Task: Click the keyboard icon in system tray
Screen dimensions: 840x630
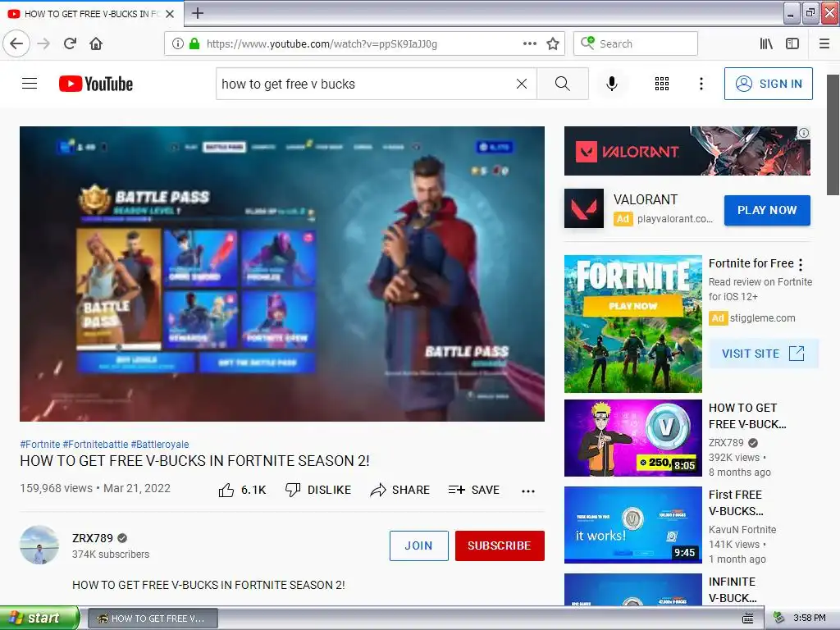Action: [748, 619]
